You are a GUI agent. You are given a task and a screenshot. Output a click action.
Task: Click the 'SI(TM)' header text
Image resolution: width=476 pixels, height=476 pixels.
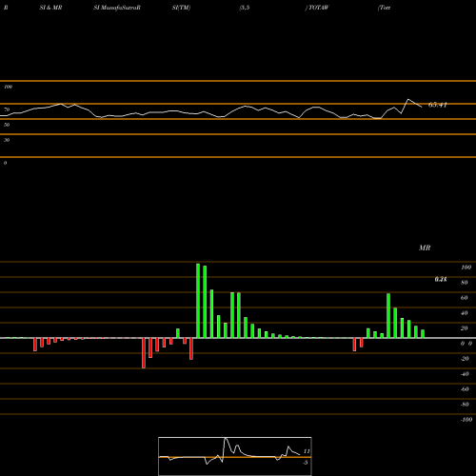coord(181,8)
